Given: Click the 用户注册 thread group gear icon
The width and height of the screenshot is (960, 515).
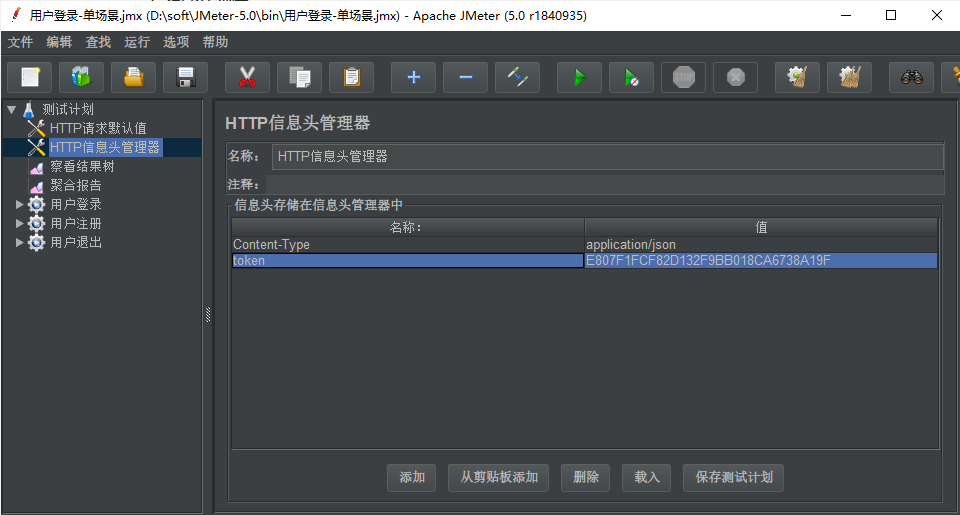Looking at the screenshot, I should 37,224.
